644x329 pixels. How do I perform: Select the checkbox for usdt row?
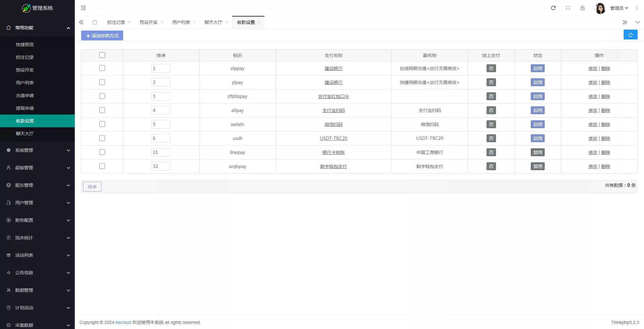tap(102, 138)
